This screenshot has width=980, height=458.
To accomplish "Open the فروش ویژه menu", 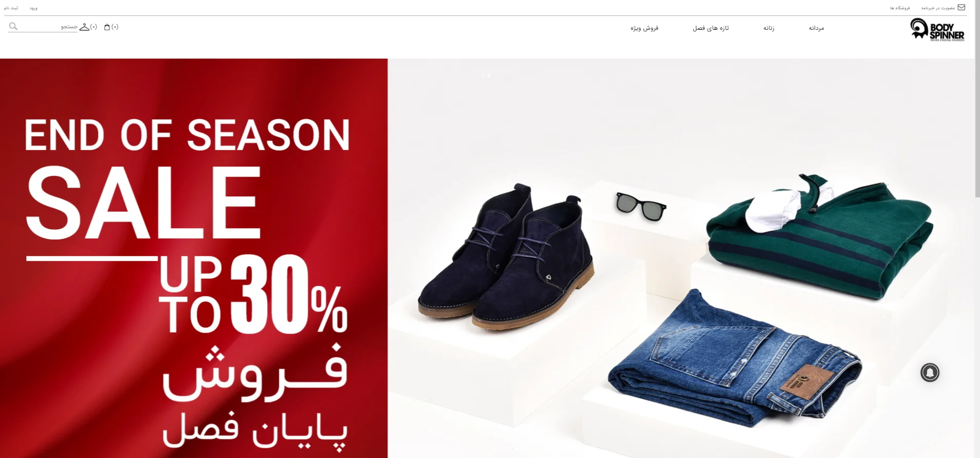I will 644,28.
